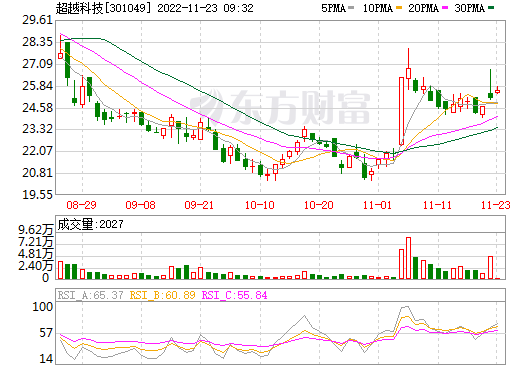Click the 28.35 price axis label
Image resolution: width=520 pixels, height=365 pixels.
[37, 42]
